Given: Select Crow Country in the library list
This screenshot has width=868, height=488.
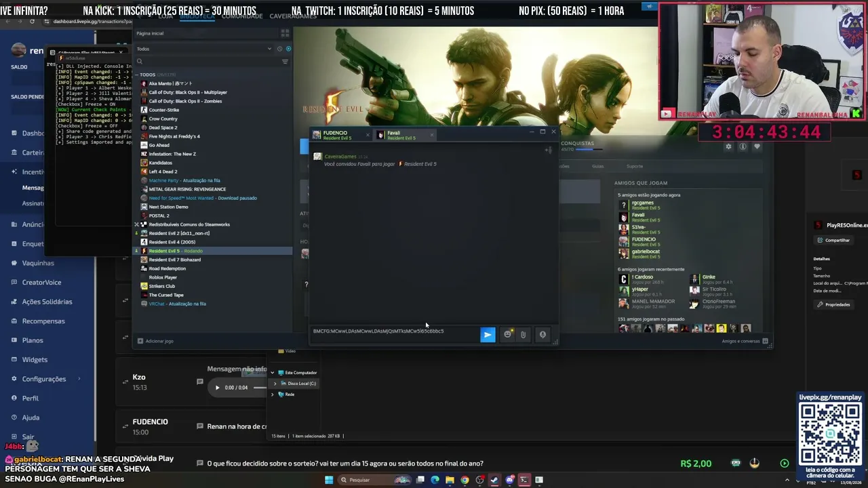Looking at the screenshot, I should tap(163, 119).
